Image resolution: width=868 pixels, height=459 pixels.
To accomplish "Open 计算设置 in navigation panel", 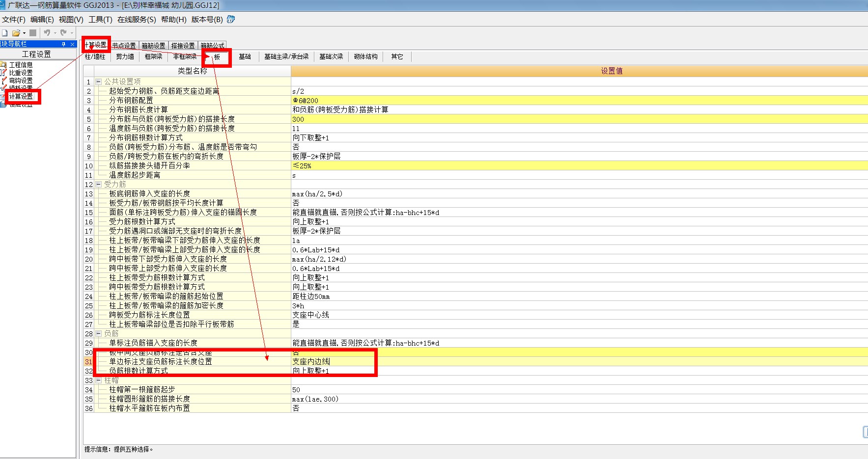I will pyautogui.click(x=21, y=96).
